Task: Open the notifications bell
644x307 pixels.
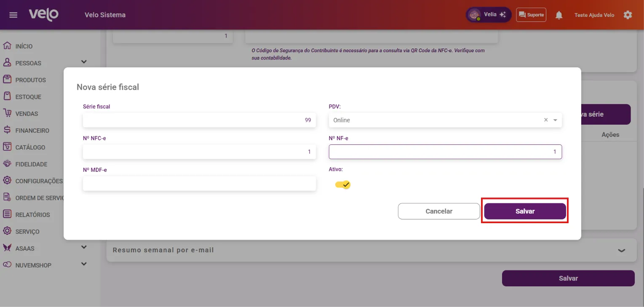Action: tap(559, 15)
